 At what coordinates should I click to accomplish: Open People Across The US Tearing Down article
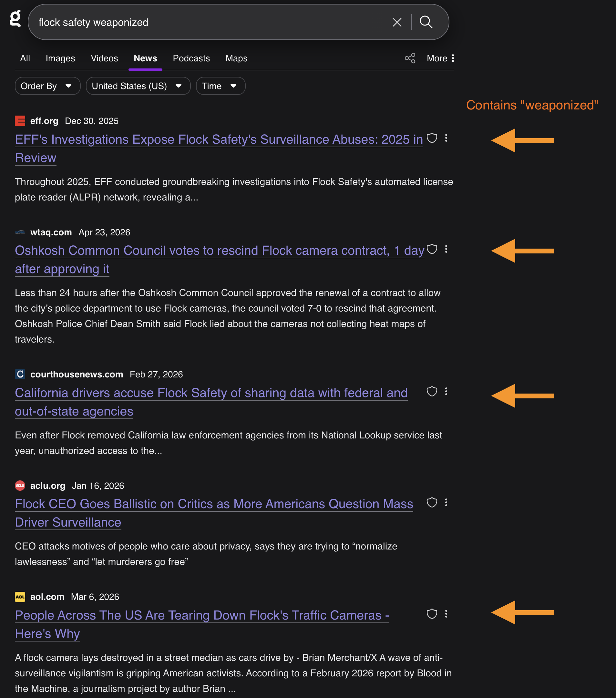point(202,624)
